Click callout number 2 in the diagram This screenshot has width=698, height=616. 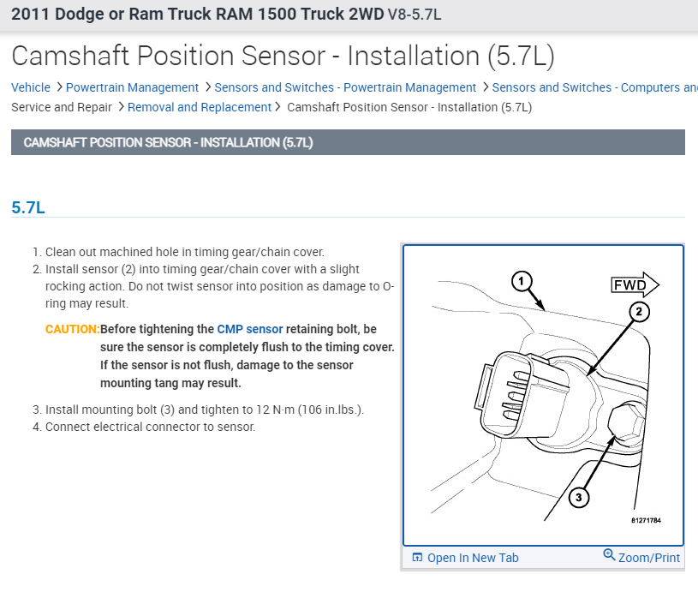click(636, 312)
